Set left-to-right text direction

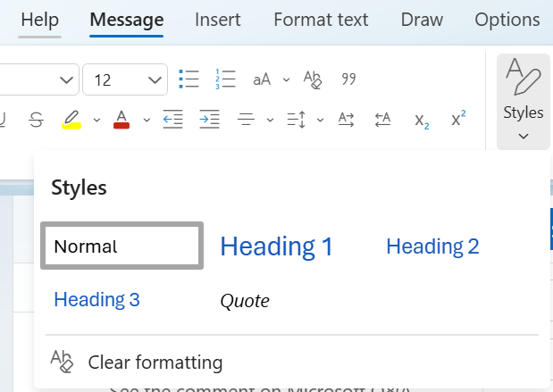(346, 120)
